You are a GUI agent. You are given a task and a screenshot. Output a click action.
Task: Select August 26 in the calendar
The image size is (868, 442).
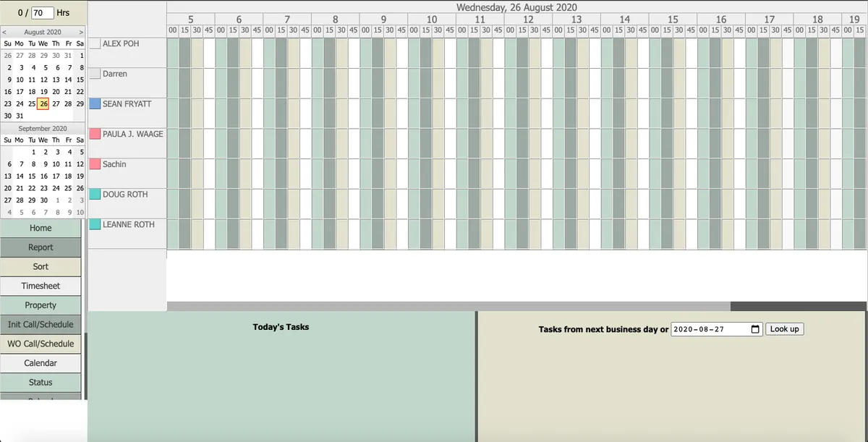[x=43, y=103]
